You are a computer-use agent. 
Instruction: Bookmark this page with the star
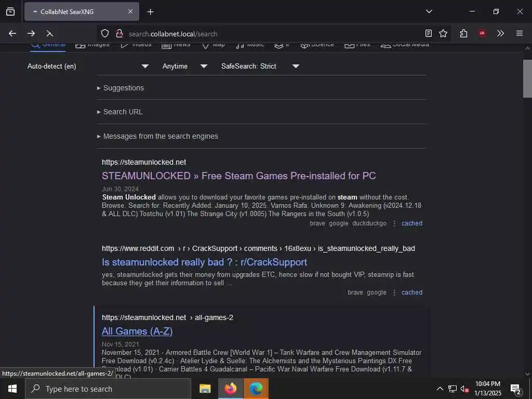pyautogui.click(x=443, y=33)
